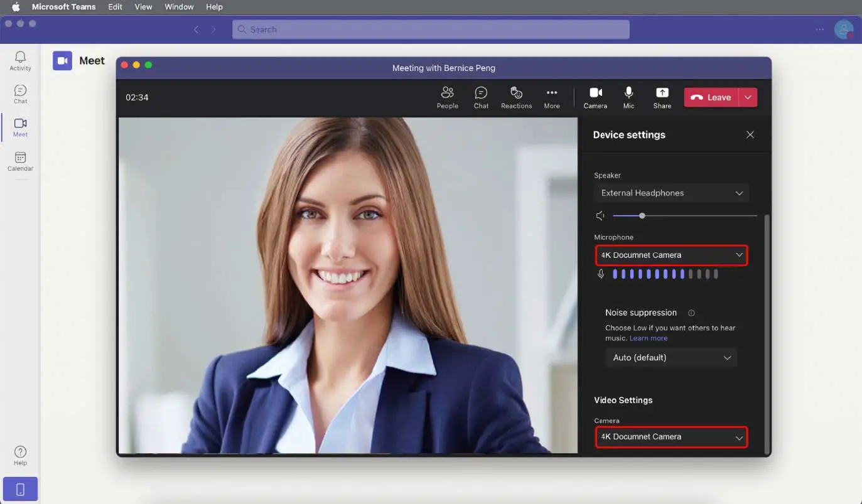Open the Speaker device dropdown
862x504 pixels.
coord(671,193)
